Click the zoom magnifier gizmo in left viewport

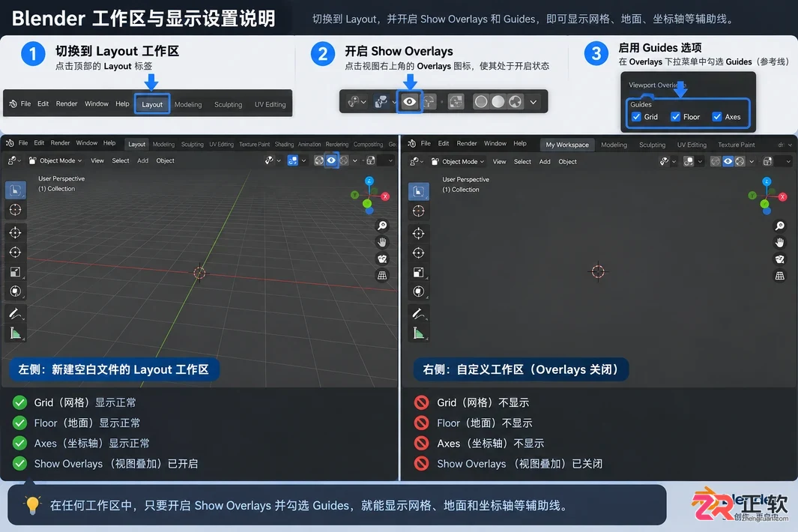coord(382,226)
